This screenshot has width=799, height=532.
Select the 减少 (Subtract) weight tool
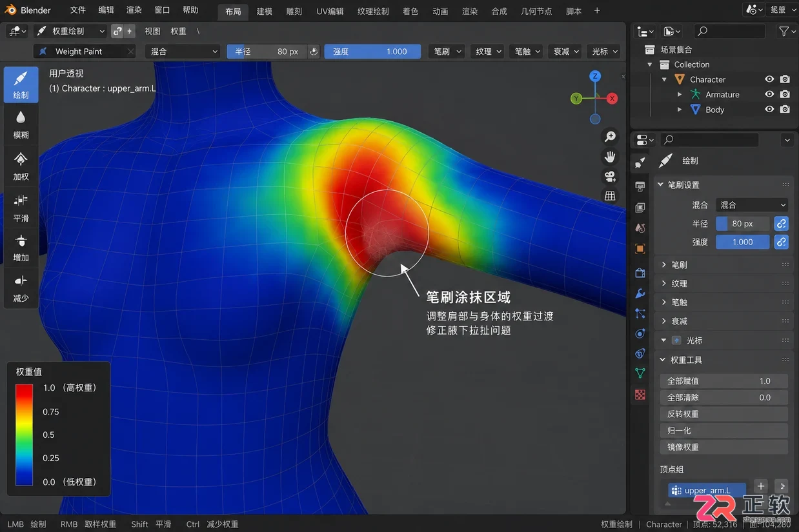tap(21, 289)
